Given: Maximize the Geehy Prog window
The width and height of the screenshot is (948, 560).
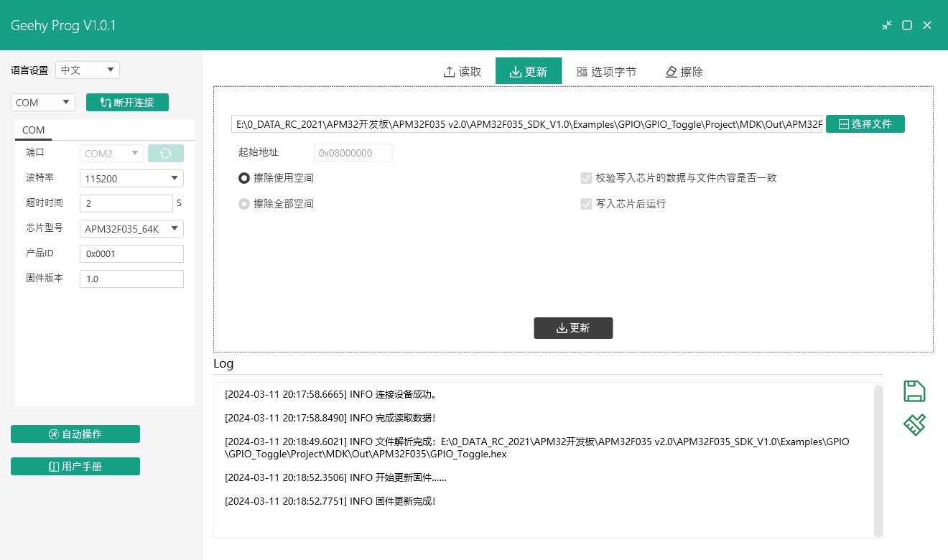Looking at the screenshot, I should point(907,25).
